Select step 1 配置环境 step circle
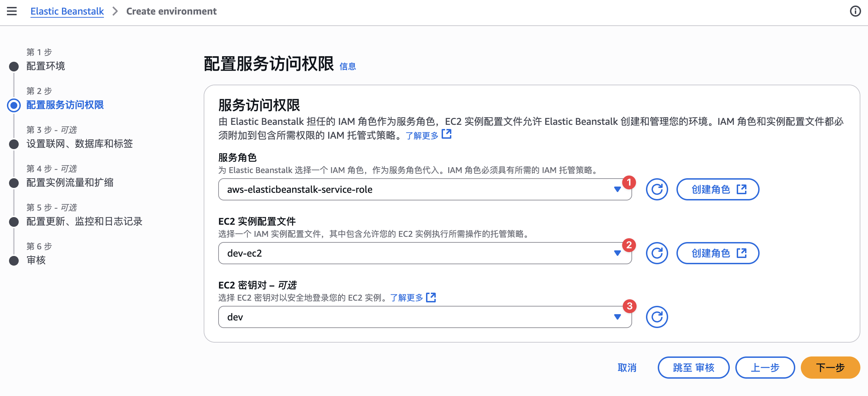This screenshot has height=396, width=868. [14, 66]
